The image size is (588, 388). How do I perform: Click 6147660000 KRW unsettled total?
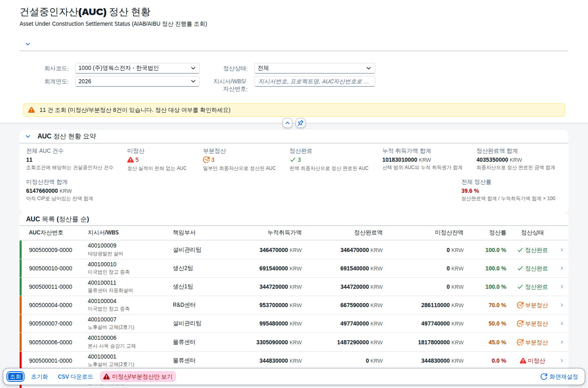[x=49, y=191]
